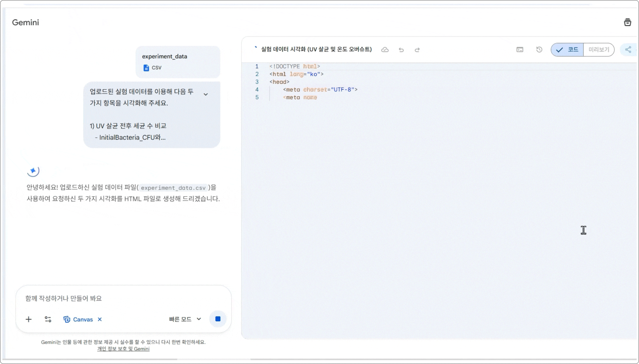Open the 개인 정보 보호 및 Gemini link
The height and width of the screenshot is (364, 639).
pyautogui.click(x=123, y=349)
